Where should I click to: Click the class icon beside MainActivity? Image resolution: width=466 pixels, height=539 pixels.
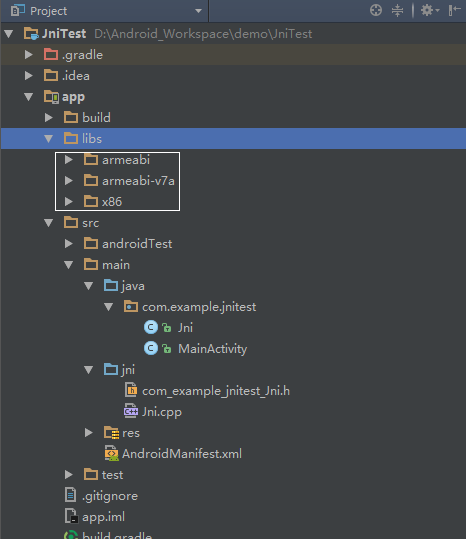pyautogui.click(x=151, y=348)
